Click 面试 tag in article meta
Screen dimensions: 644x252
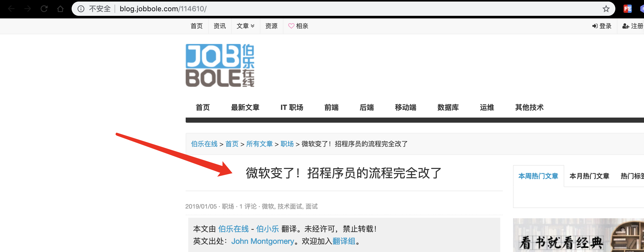(x=312, y=206)
